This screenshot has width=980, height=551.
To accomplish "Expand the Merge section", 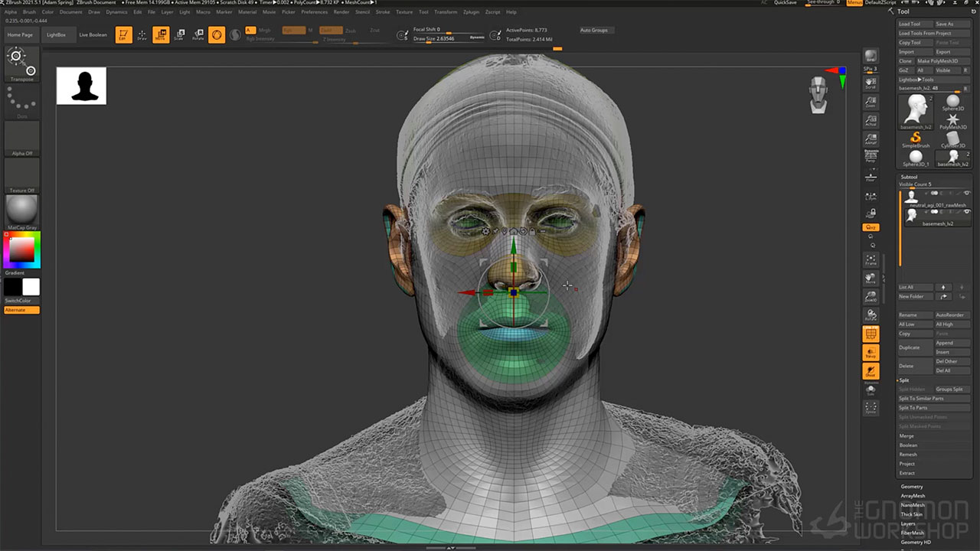I will [906, 436].
